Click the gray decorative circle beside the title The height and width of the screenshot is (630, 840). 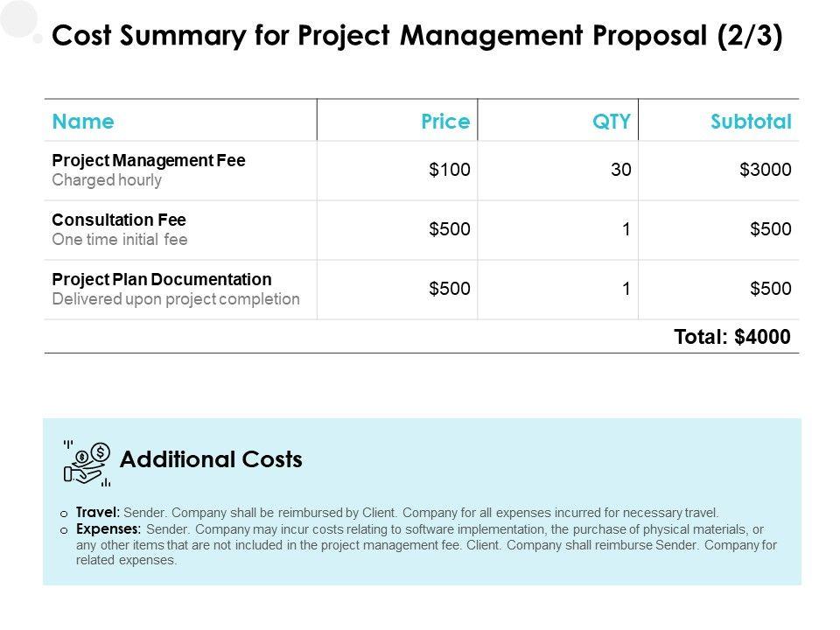coord(18,19)
